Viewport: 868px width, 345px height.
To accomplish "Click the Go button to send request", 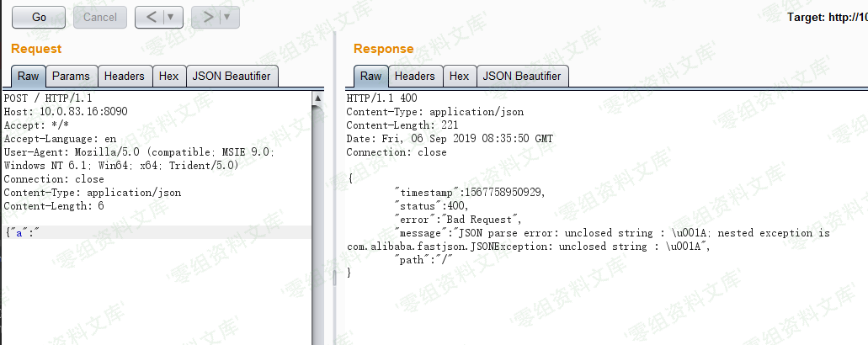I will tap(39, 17).
